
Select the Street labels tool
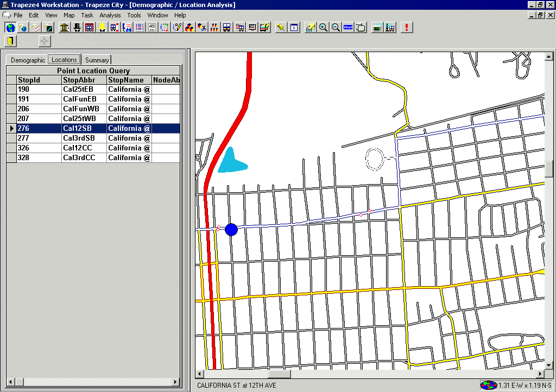(348, 27)
